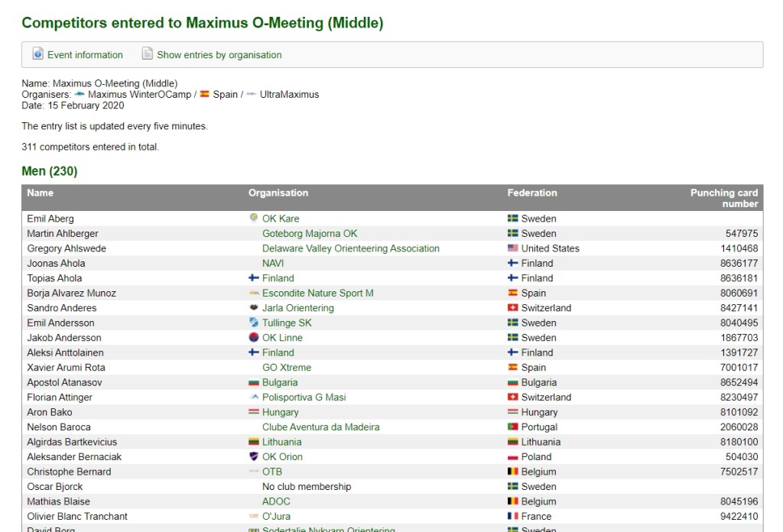Click the United States flag for Gregory Ahlswede
This screenshot has height=532, width=783.
click(513, 248)
